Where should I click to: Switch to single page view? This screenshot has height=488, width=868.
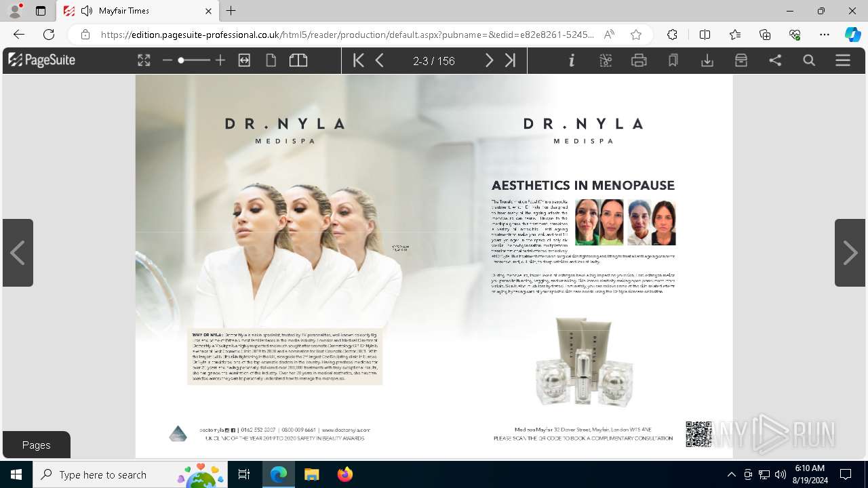tap(271, 60)
